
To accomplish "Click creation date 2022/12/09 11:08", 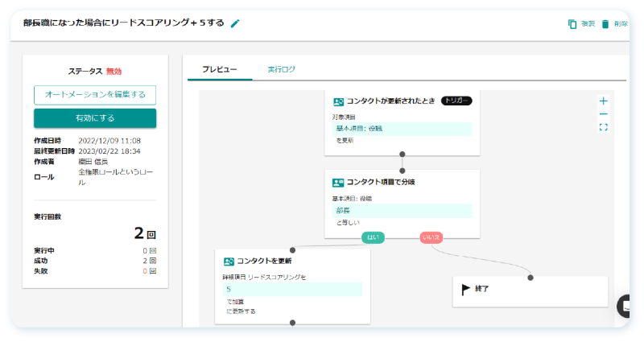I will [109, 141].
